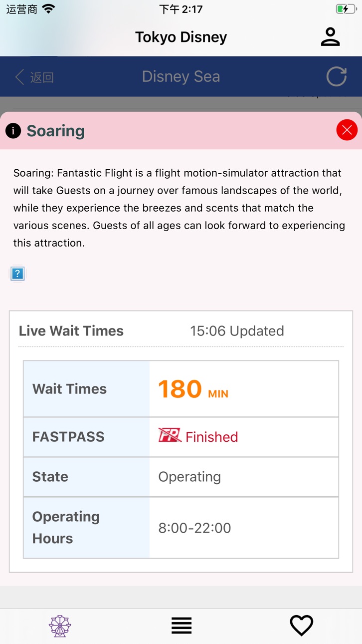Open the Ferris wheel attractions tab

tap(60, 626)
